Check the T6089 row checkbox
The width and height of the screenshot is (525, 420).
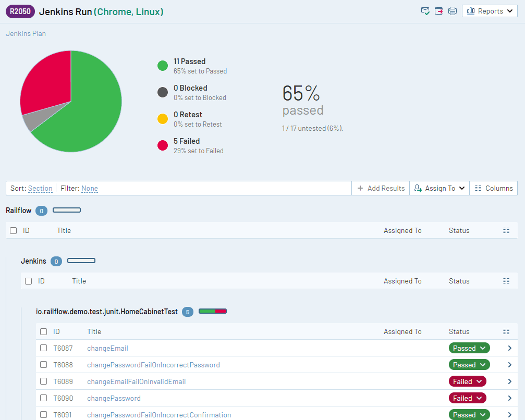click(x=43, y=381)
